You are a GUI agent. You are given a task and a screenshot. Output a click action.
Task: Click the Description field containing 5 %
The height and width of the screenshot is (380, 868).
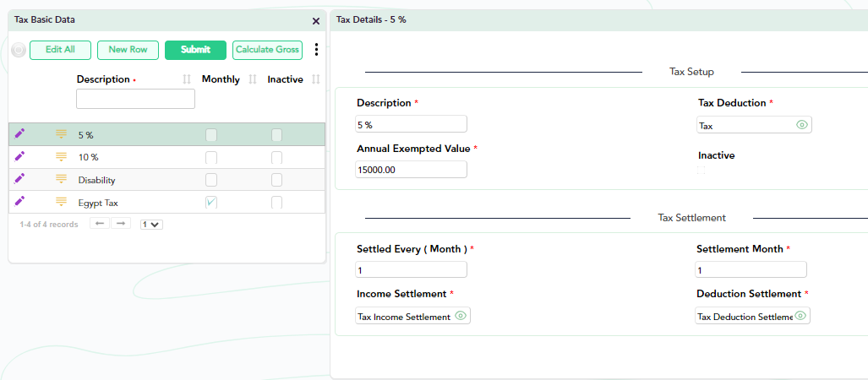click(x=412, y=124)
